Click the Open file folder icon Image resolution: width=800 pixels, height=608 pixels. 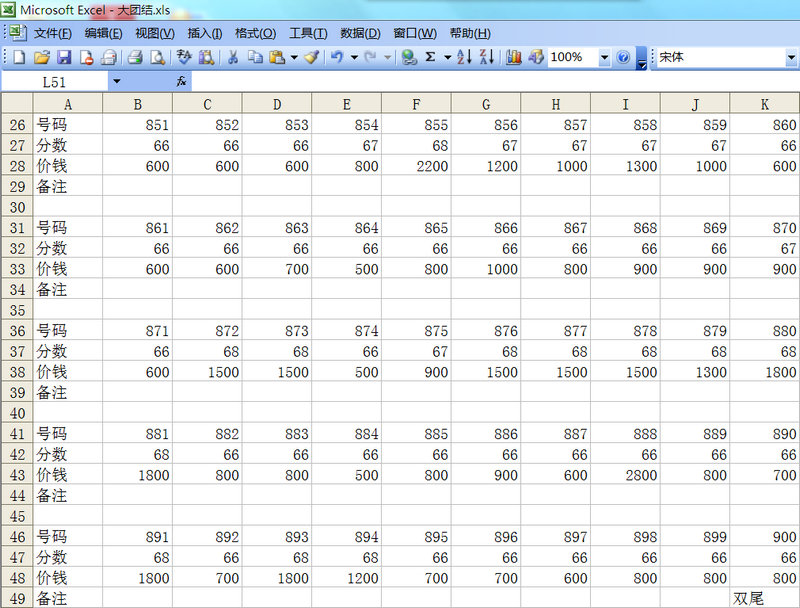coord(41,58)
